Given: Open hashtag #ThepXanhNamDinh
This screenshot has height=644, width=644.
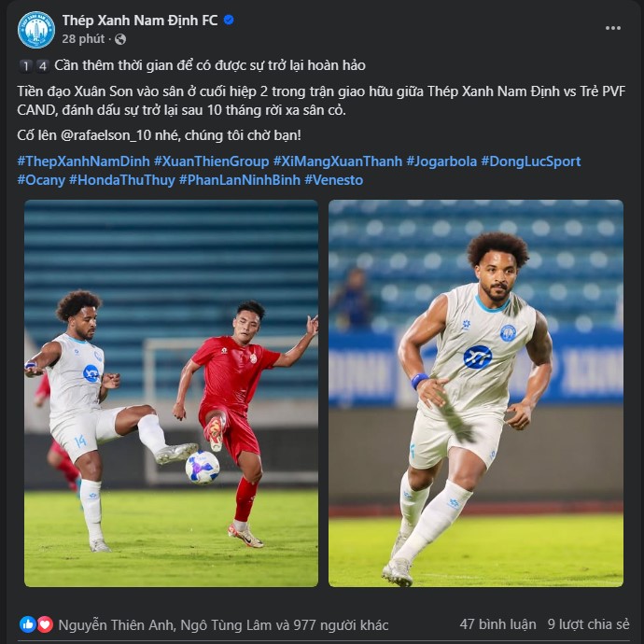Looking at the screenshot, I should click(83, 161).
